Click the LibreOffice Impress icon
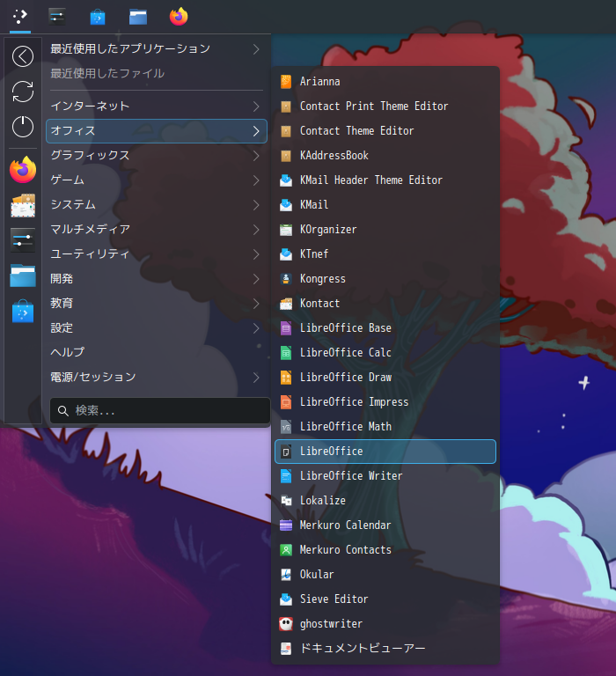This screenshot has height=676, width=616. [286, 401]
